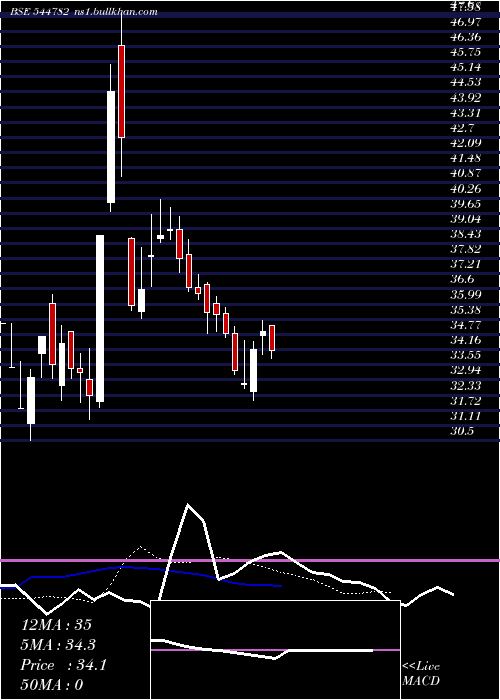Viewport: 500px width, 700px height.
Task: Click the 37.82 price axis label
Action: 466,250
